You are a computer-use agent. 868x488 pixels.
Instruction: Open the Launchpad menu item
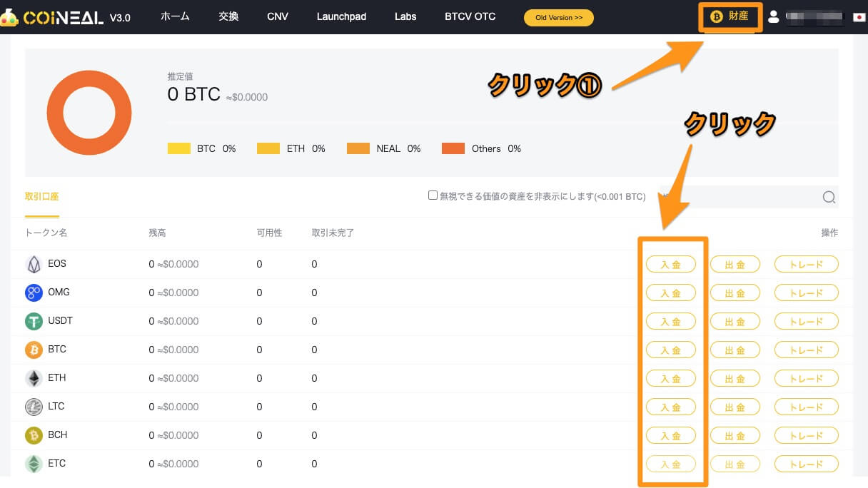(x=341, y=16)
